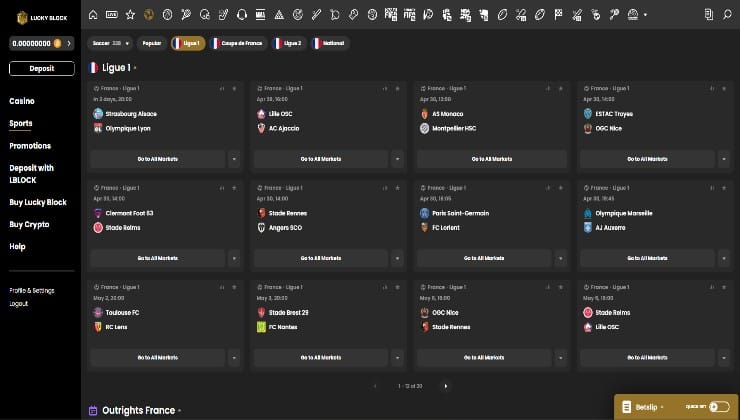
Task: Select the tennis racket sport icon
Action: point(186,15)
